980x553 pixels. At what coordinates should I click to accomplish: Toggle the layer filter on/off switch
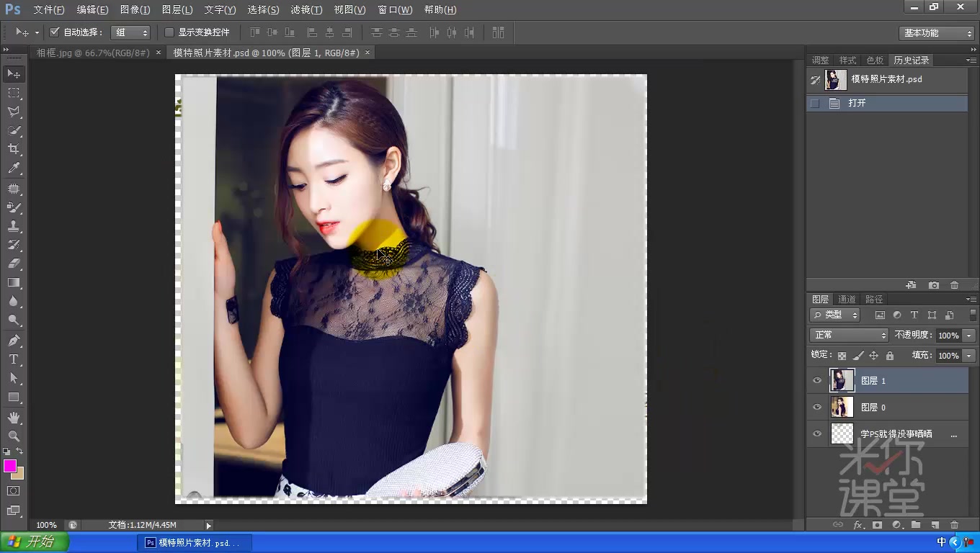974,315
